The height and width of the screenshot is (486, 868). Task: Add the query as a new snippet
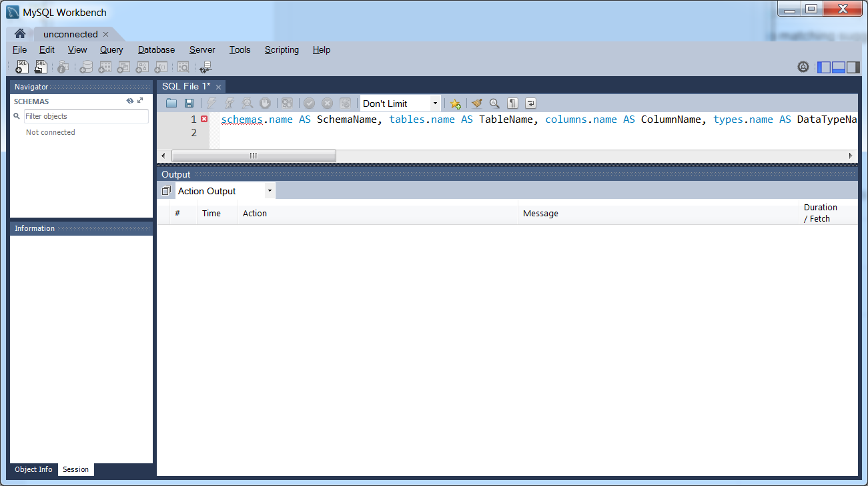(x=455, y=103)
